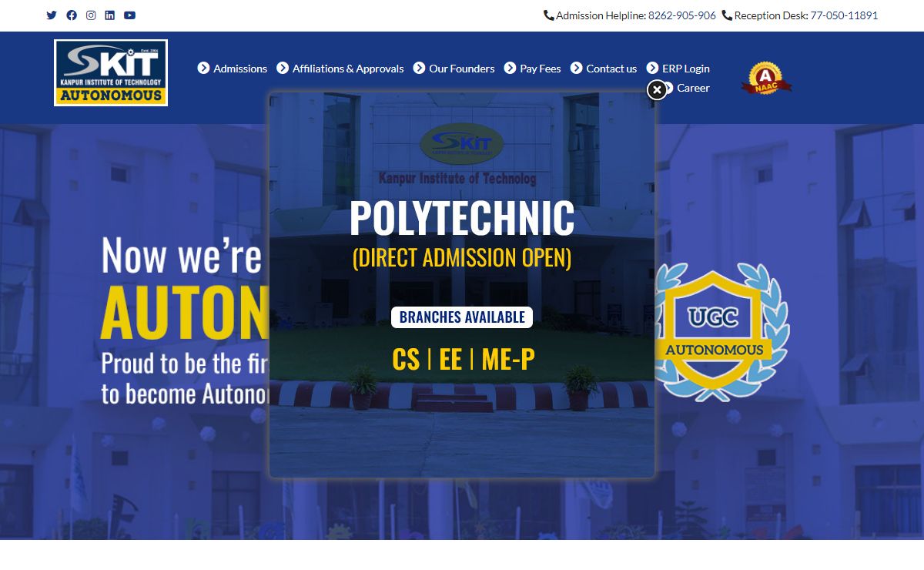Open the Admissions menu item
The width and height of the screenshot is (924, 570).
click(x=240, y=69)
